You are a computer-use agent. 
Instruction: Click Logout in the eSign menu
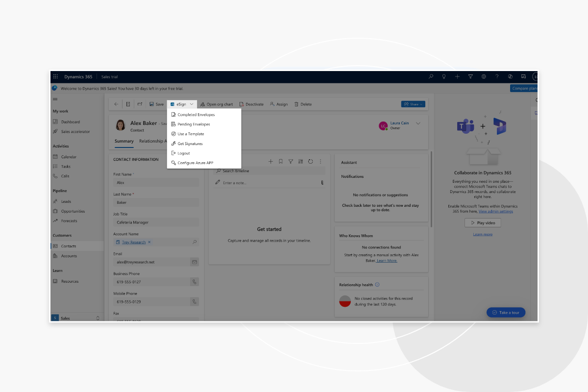204,153
